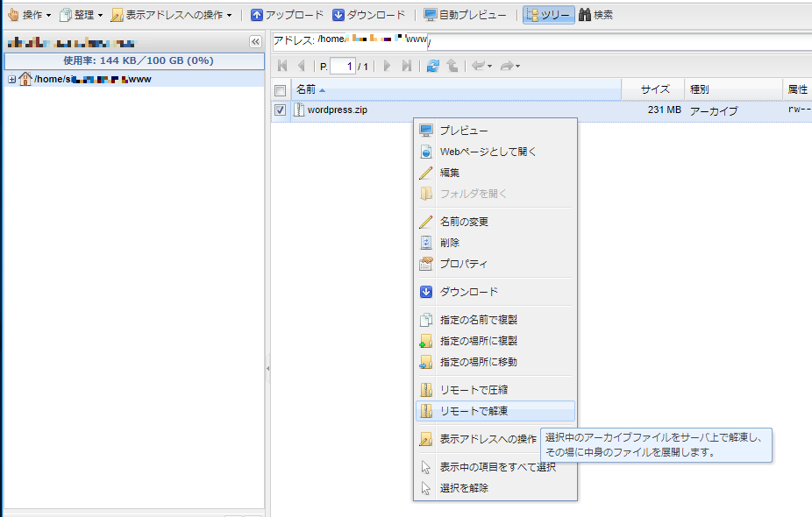The width and height of the screenshot is (812, 517).
Task: Choose 名前の変更 from the context menu
Action: [495, 222]
